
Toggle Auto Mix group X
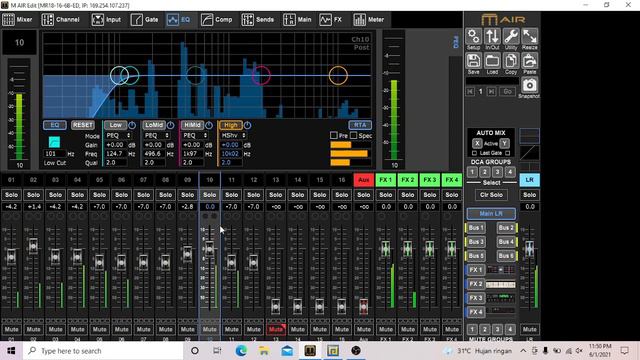pyautogui.click(x=477, y=143)
